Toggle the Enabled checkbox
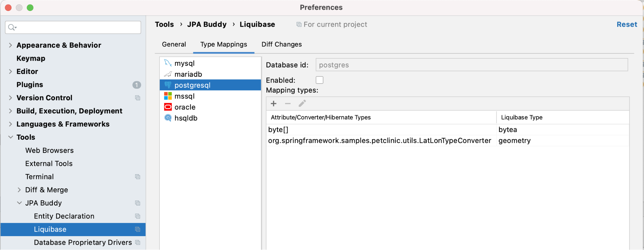 pyautogui.click(x=320, y=80)
